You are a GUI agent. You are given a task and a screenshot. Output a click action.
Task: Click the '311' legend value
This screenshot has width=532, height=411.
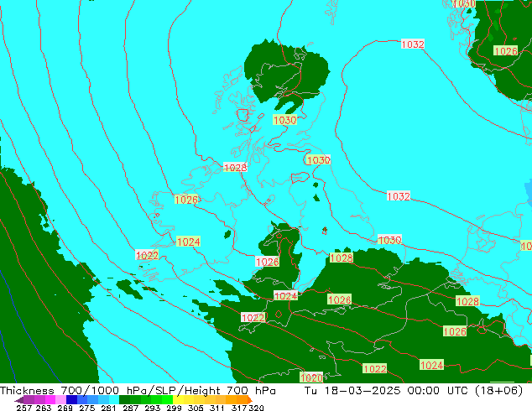[x=217, y=408]
